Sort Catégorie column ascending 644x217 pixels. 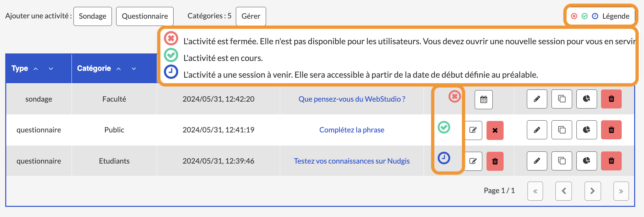(119, 69)
